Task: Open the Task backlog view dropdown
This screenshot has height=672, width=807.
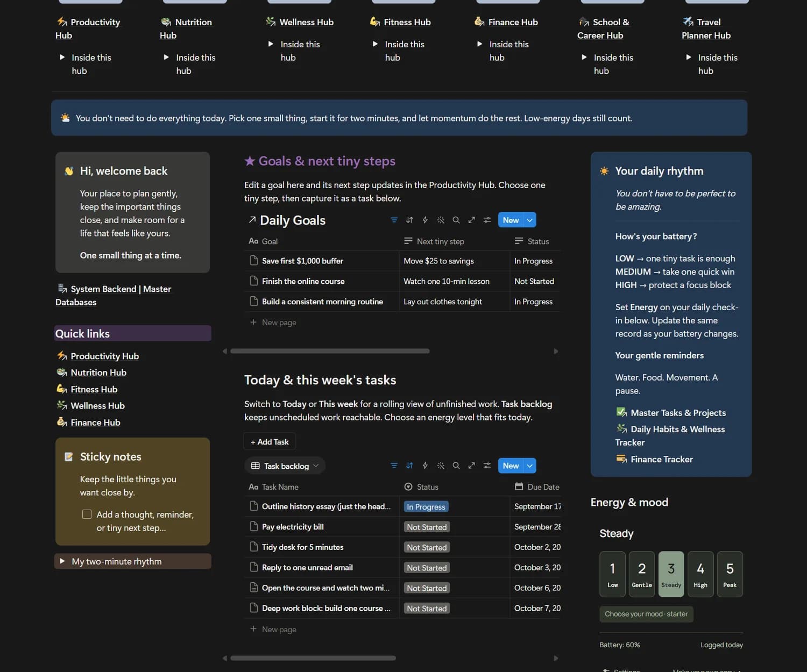Action: pos(285,466)
